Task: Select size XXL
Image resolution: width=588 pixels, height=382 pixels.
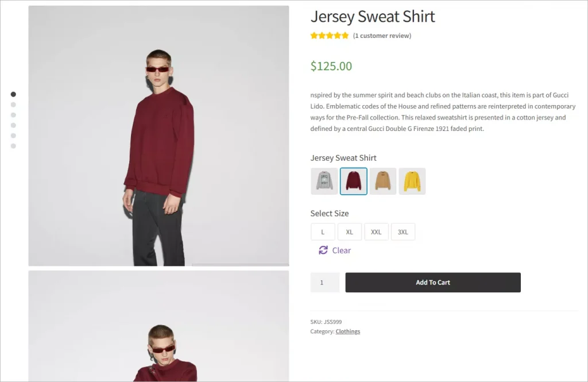Action: (x=376, y=231)
